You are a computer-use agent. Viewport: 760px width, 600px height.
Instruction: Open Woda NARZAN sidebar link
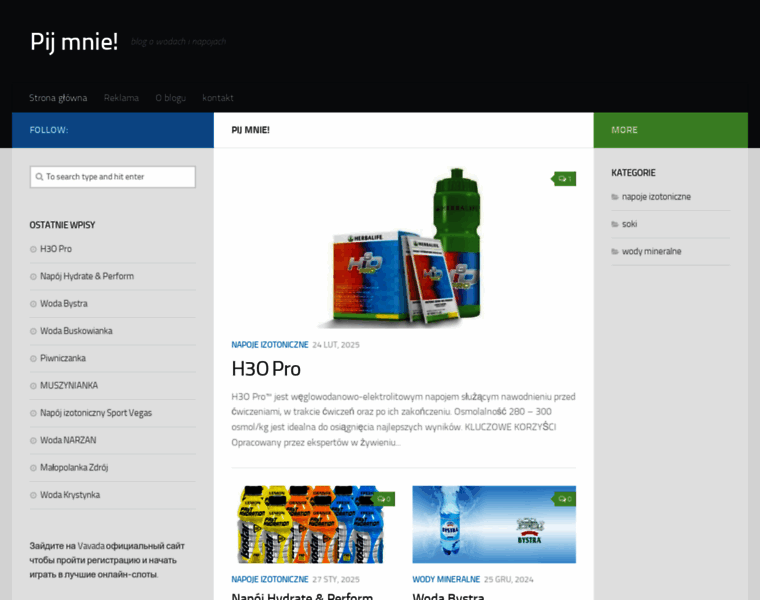click(x=68, y=440)
